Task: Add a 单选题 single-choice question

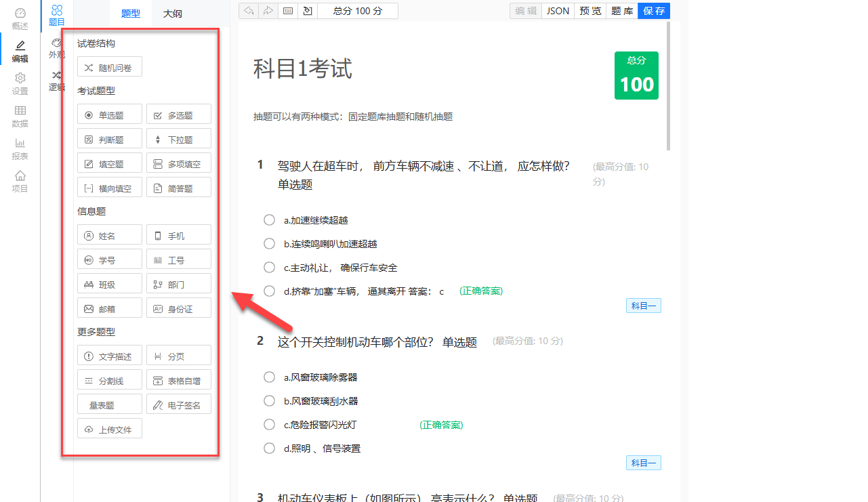Action: [x=110, y=114]
